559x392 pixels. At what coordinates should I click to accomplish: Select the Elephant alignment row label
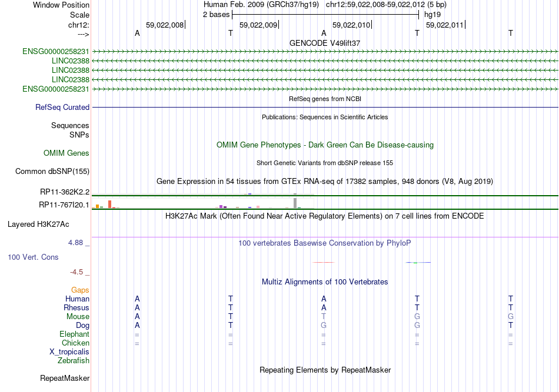[x=74, y=334]
